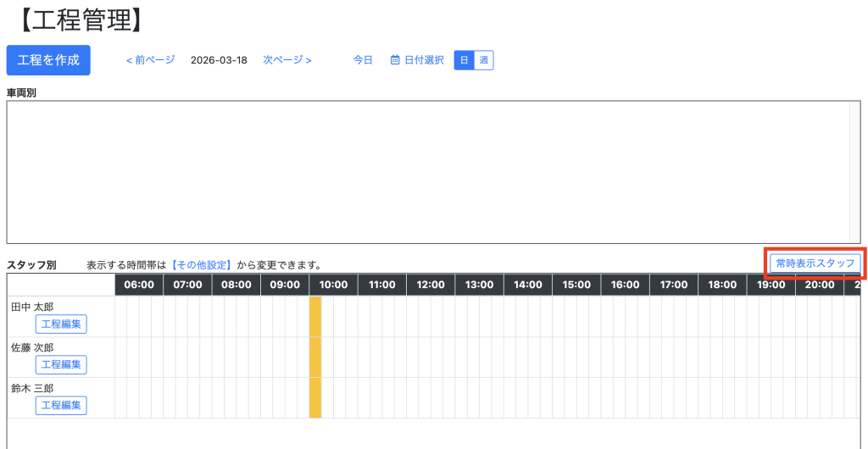
Task: Click 工程編集 for 鈴木 三郎
Action: [x=61, y=405]
